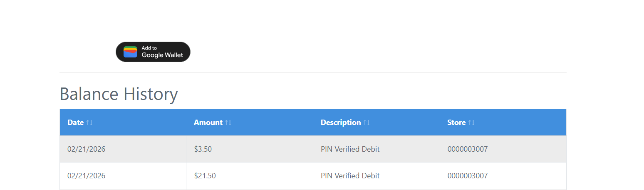Screen dimensions: 644x190
Task: Click first row PIN Verified Debit description
Action: [350, 149]
